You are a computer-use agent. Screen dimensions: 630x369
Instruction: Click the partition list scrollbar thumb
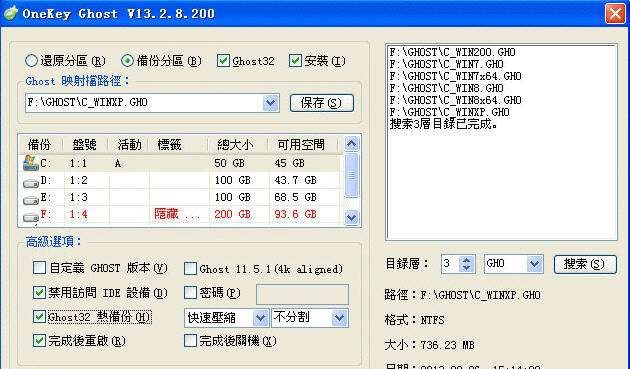[352, 175]
